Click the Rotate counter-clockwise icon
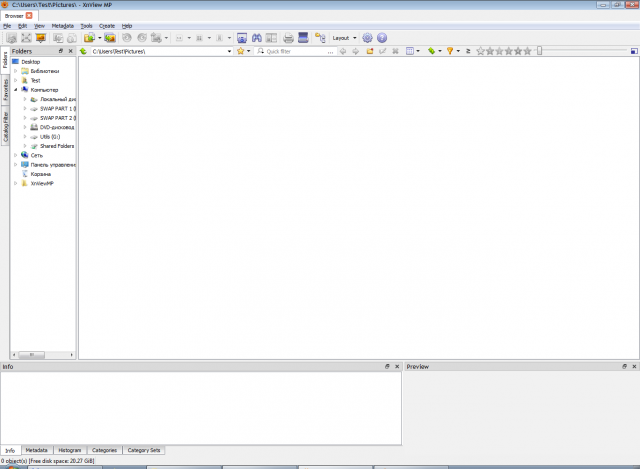The width and height of the screenshot is (640, 469). coord(127,38)
